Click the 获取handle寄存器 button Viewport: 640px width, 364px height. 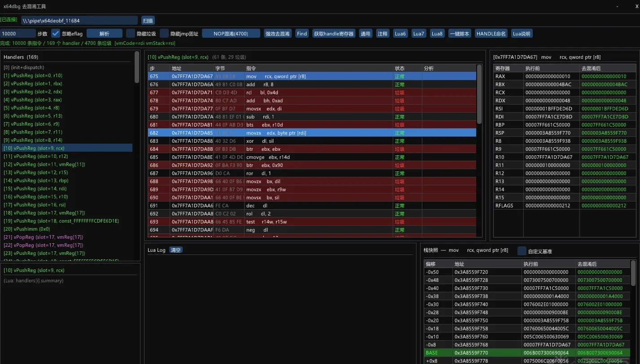pyautogui.click(x=334, y=34)
